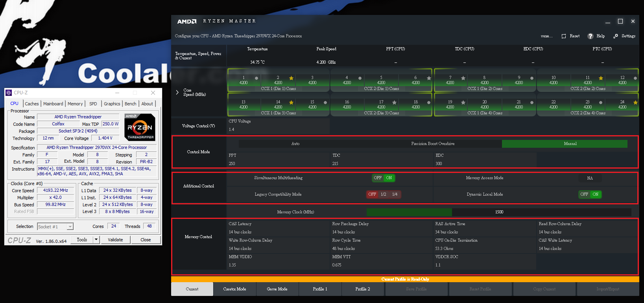
Task: Click the star on core 17
Action: pos(394,103)
